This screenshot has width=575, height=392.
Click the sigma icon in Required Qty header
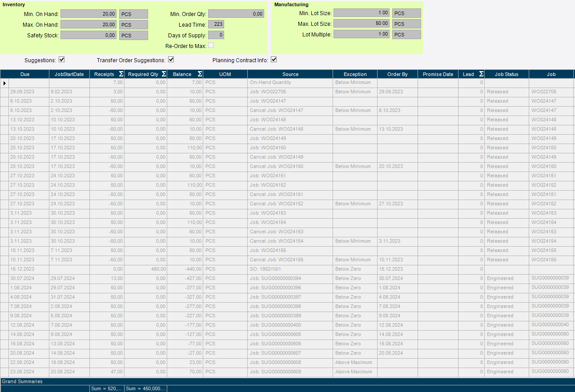coord(164,74)
